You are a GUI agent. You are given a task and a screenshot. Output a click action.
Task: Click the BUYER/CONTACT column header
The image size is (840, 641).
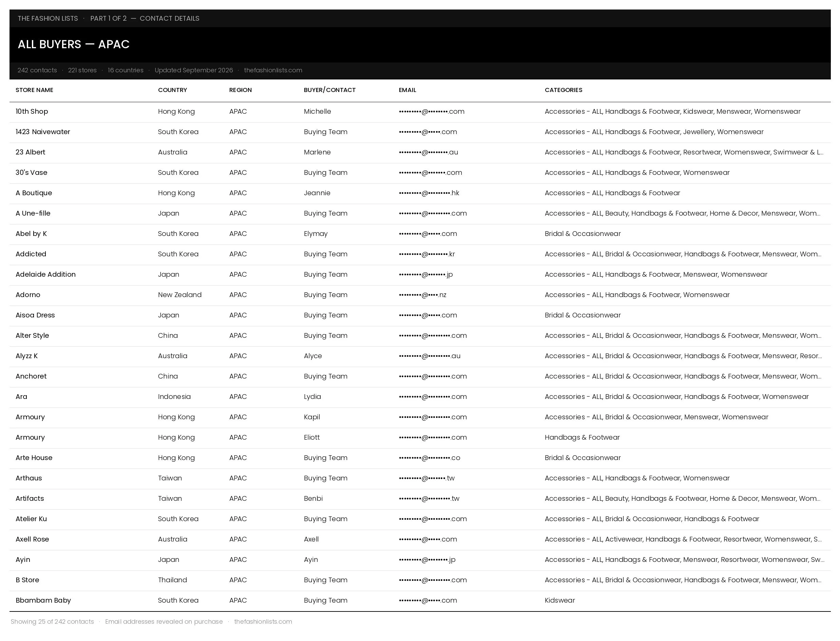coord(329,90)
